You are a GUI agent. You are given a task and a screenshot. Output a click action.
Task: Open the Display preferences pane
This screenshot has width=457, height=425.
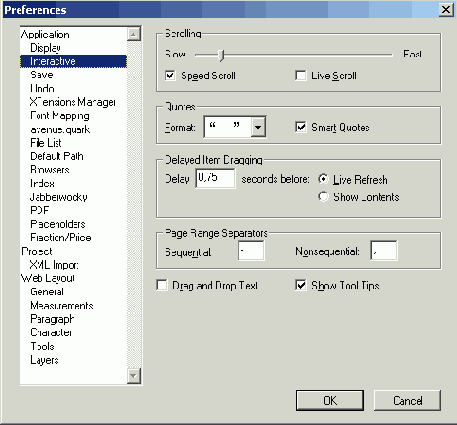coord(45,48)
